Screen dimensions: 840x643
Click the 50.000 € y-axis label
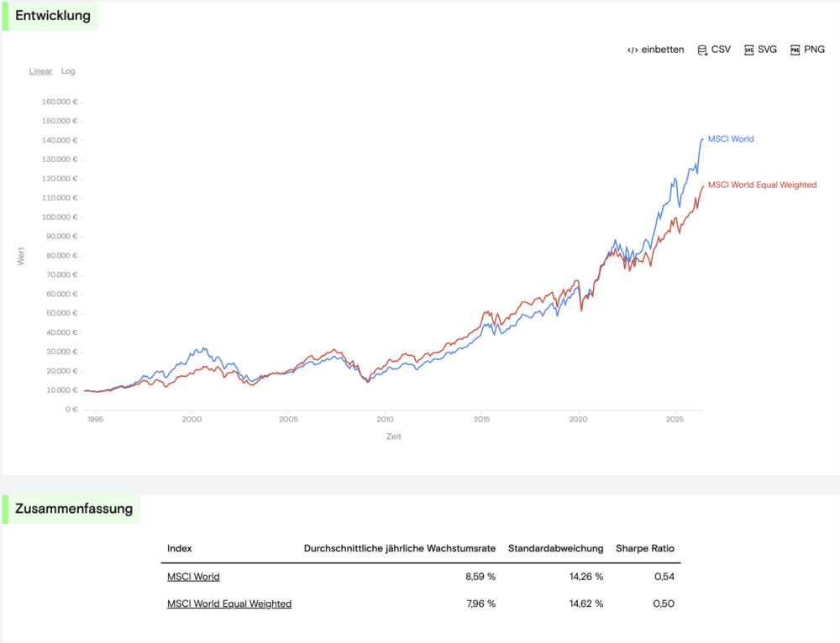(61, 313)
